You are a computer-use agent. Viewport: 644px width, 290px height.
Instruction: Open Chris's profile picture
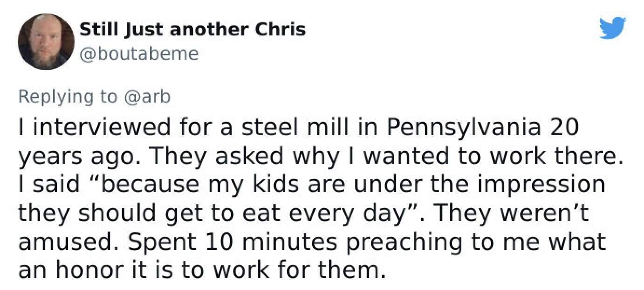coord(46,41)
